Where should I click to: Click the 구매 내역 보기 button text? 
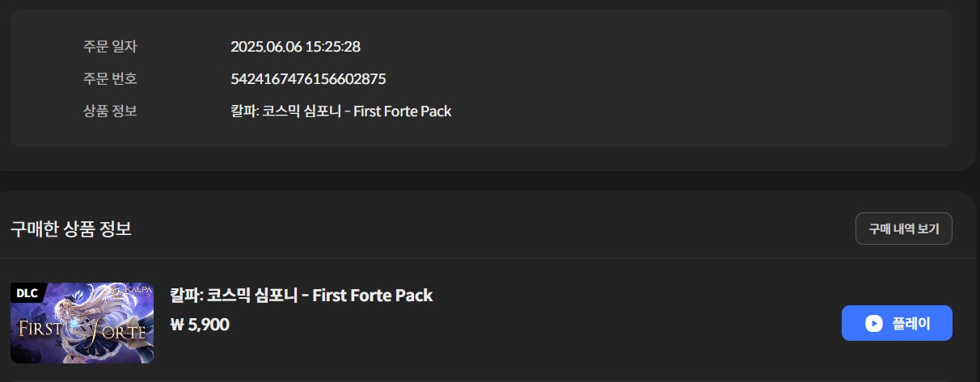click(904, 229)
